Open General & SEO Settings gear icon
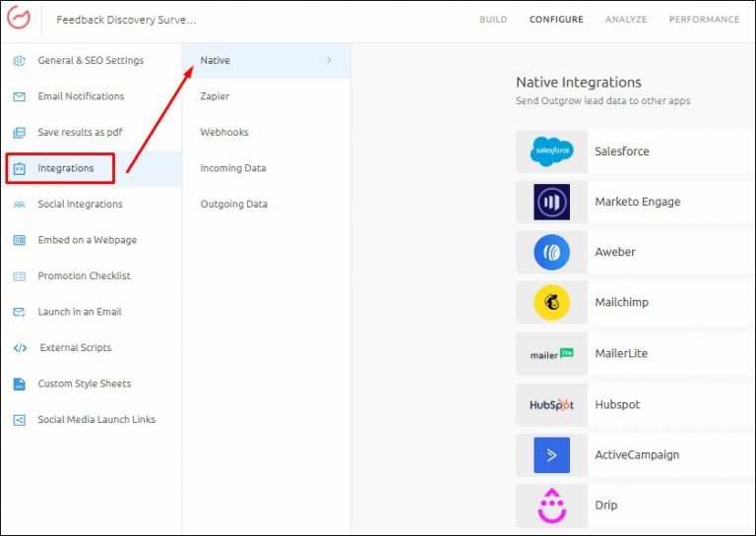The image size is (756, 536). (x=19, y=61)
